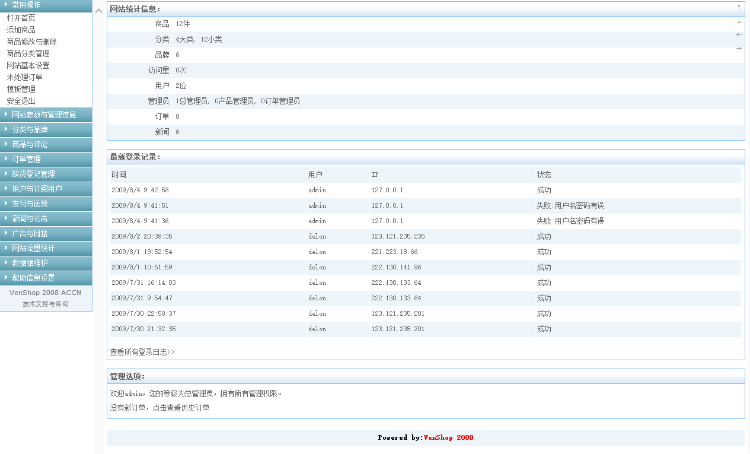The width and height of the screenshot is (750, 454).
Task: Expand the 支付与送货 sidebar section
Action: tap(46, 204)
